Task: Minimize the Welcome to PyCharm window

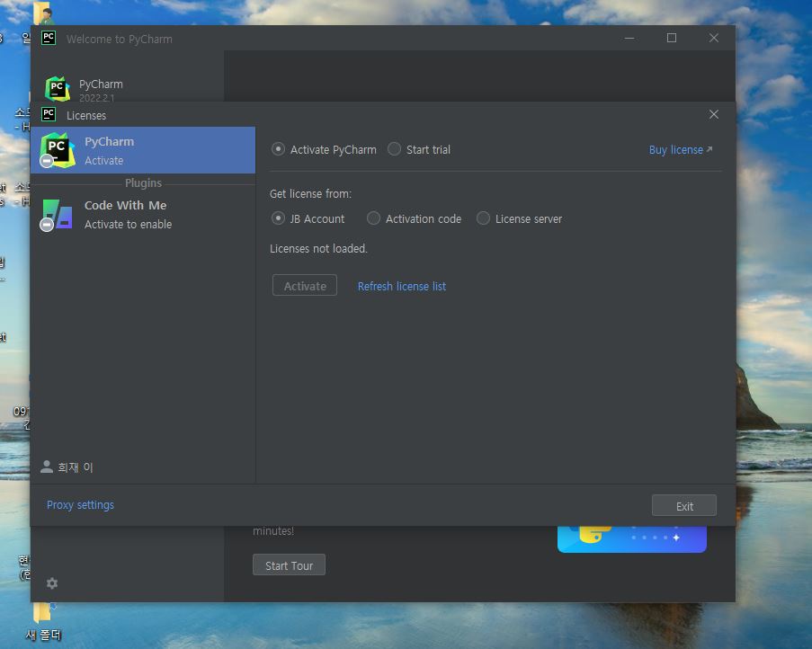Action: (629, 38)
